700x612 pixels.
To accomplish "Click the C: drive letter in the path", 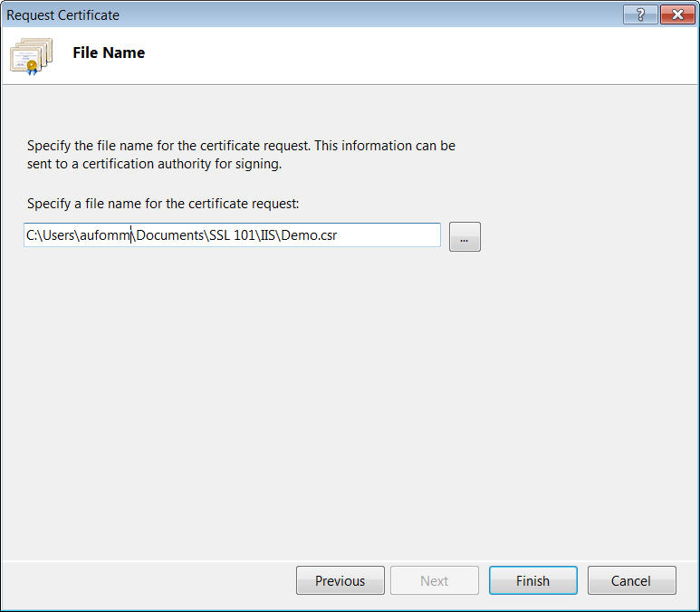I will [x=31, y=235].
